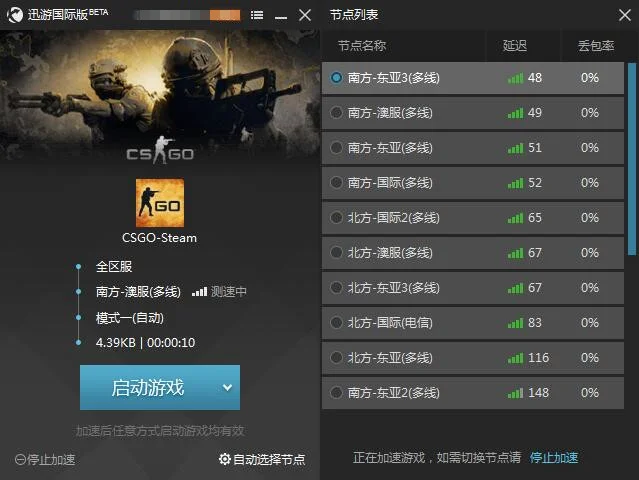The image size is (639, 480).
Task: Close the main accelerator window
Action: tap(305, 15)
